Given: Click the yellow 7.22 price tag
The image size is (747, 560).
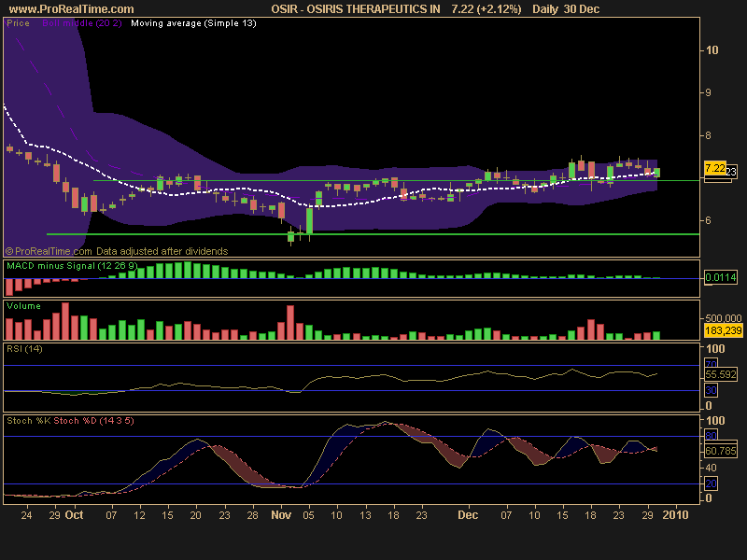Looking at the screenshot, I should tap(715, 168).
